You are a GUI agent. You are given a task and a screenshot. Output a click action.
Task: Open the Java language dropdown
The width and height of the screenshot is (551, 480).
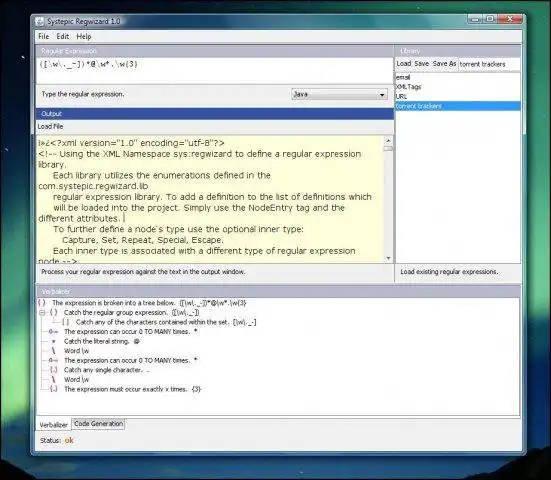(x=339, y=95)
